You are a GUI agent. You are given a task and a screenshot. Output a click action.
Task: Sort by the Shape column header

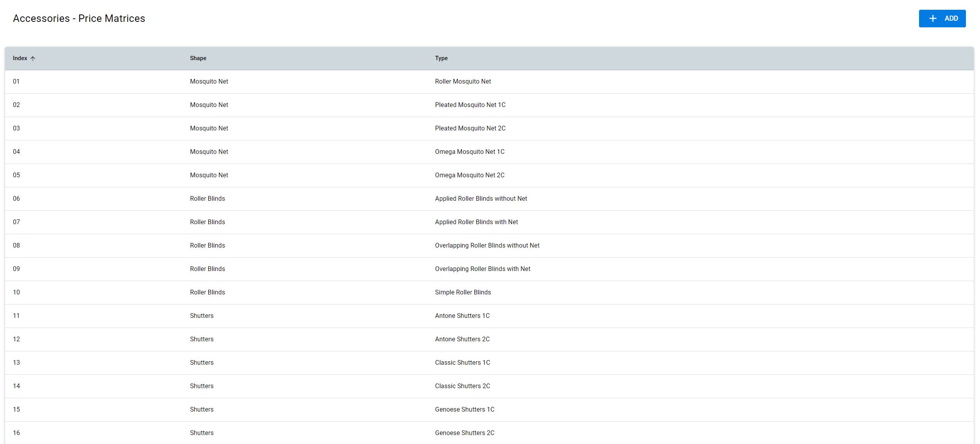(x=198, y=58)
